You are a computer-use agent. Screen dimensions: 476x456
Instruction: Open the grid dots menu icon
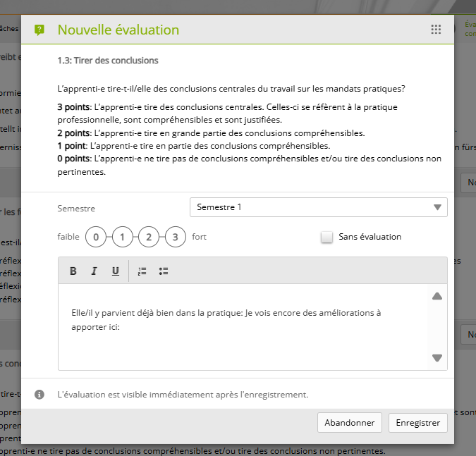(x=436, y=30)
